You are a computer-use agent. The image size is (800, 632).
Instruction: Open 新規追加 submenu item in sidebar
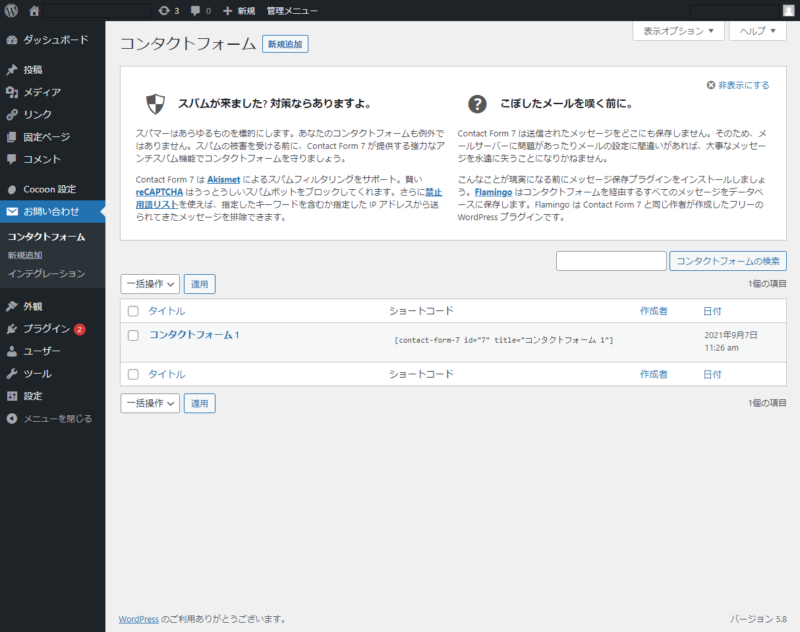coord(25,255)
